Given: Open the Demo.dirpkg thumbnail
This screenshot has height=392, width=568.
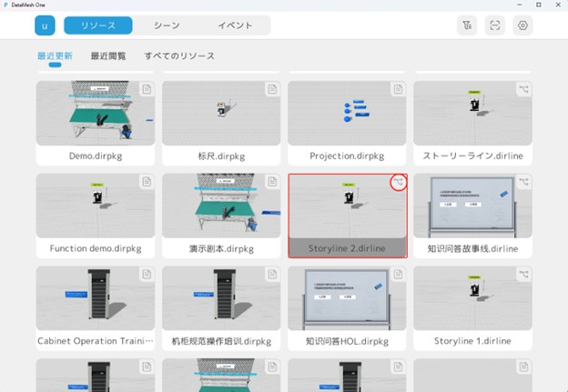Looking at the screenshot, I should tap(96, 113).
